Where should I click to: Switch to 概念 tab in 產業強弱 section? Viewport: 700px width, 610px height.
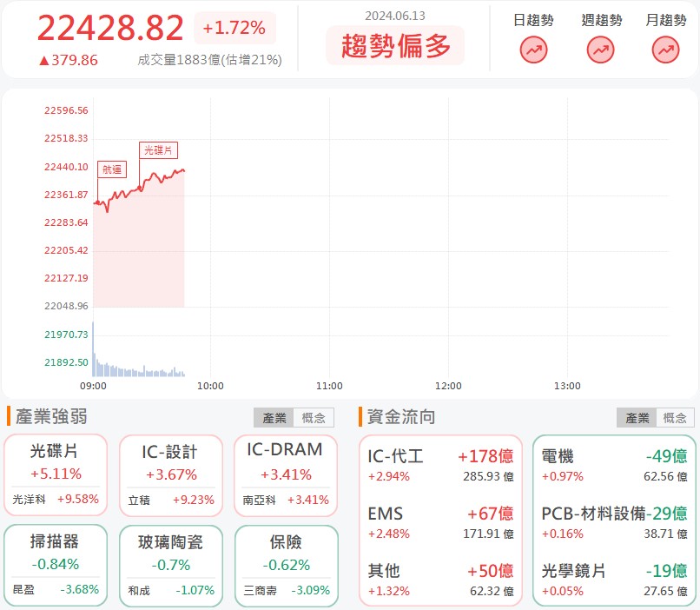314,418
